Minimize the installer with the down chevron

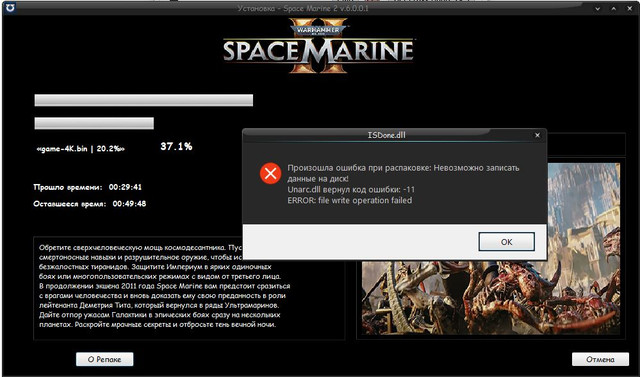[x=598, y=8]
